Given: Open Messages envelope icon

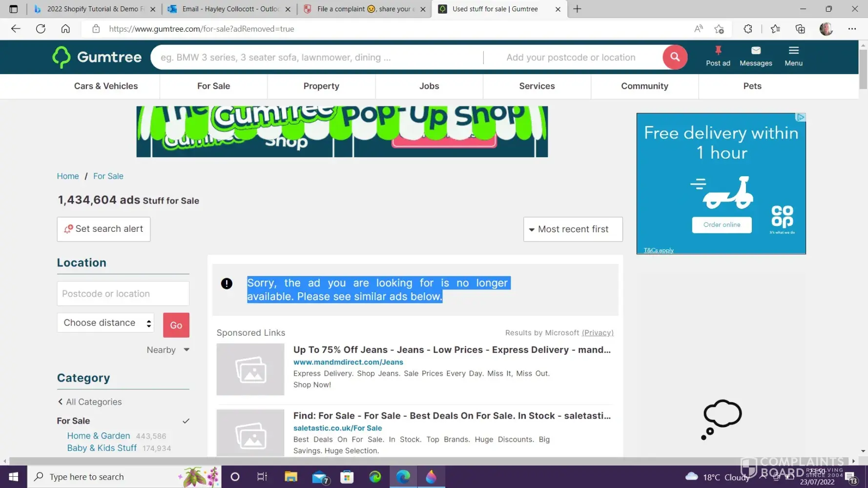Looking at the screenshot, I should click(x=755, y=51).
